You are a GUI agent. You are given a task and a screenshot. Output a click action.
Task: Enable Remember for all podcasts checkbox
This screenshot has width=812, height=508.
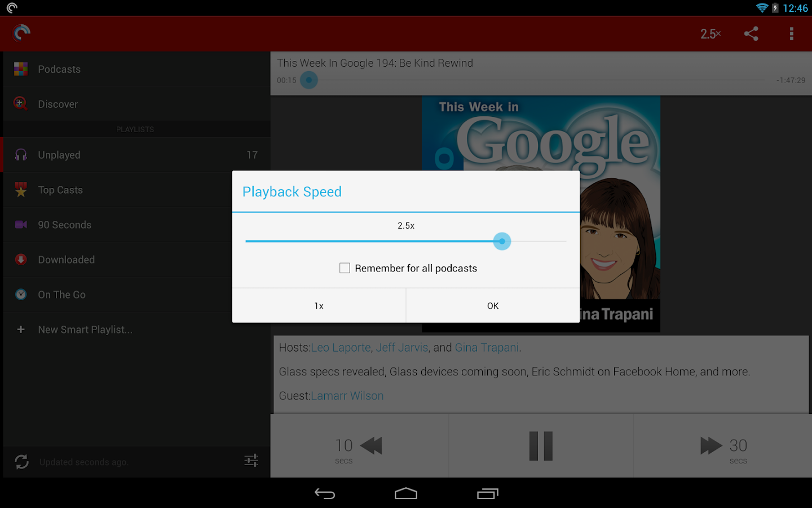(345, 268)
